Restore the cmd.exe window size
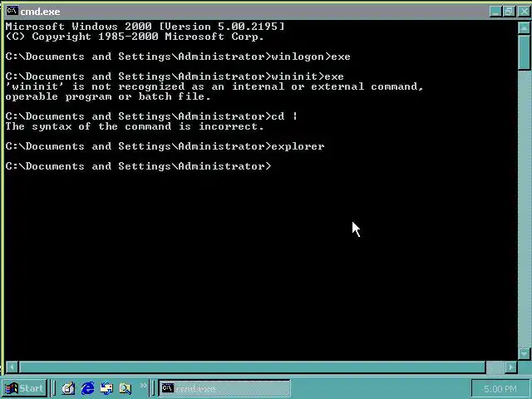 pos(509,12)
